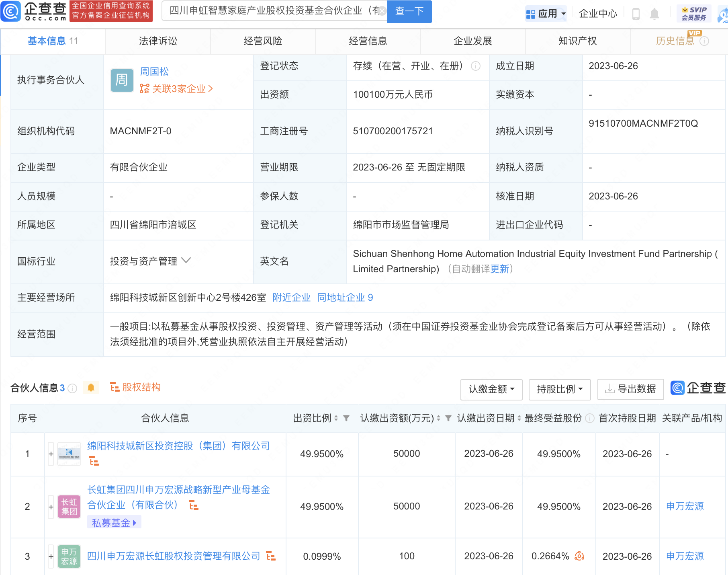Open 四川申万宏源长虹股权投资管理有限公司 link
Screen dimensions: 728x575
(174, 556)
